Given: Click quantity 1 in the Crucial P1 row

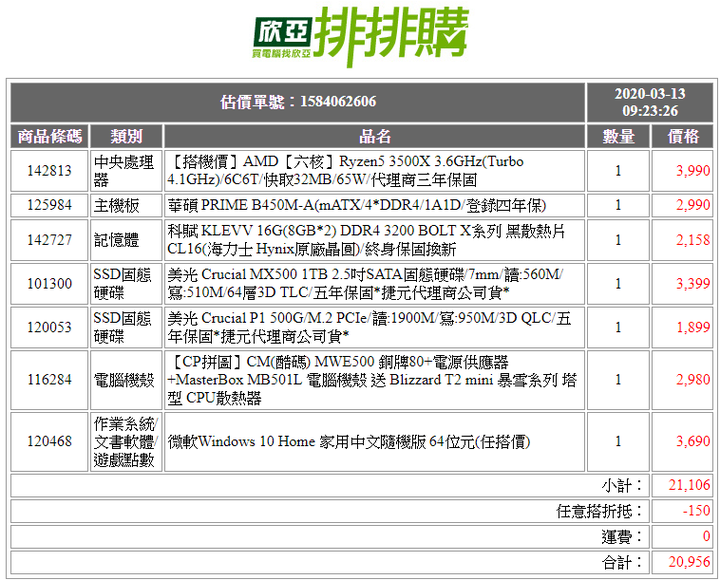Looking at the screenshot, I should (618, 327).
